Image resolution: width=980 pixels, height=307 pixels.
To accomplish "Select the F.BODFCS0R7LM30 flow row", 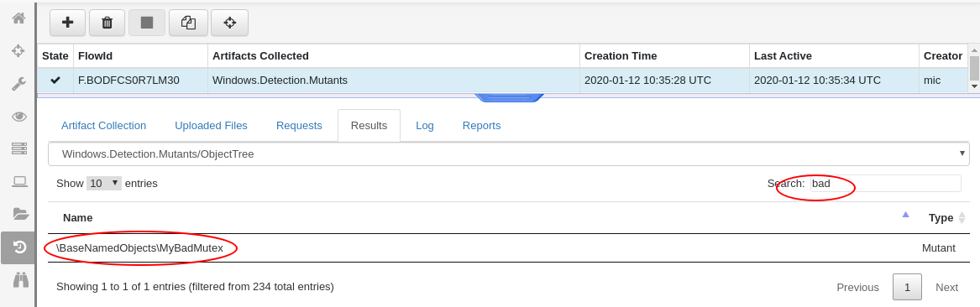I will point(502,81).
